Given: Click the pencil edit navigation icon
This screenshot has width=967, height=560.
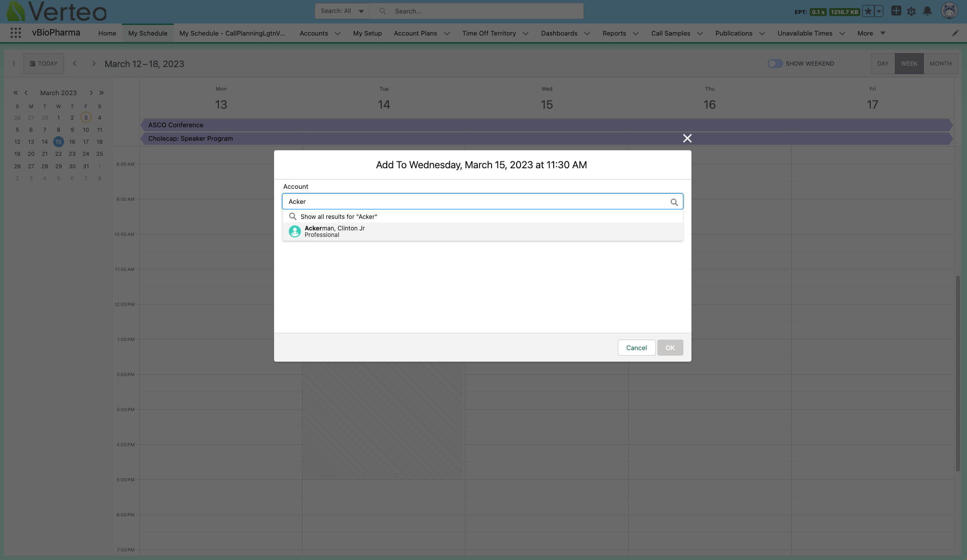Looking at the screenshot, I should point(955,33).
